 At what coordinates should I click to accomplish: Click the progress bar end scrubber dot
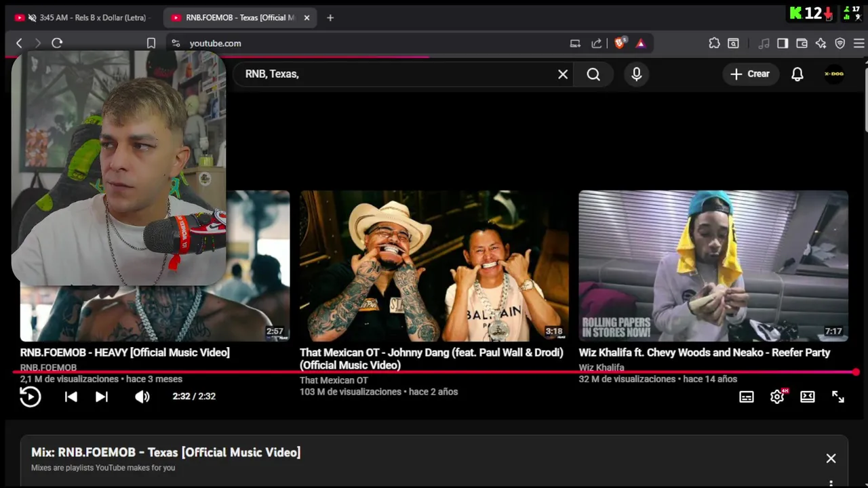click(856, 372)
